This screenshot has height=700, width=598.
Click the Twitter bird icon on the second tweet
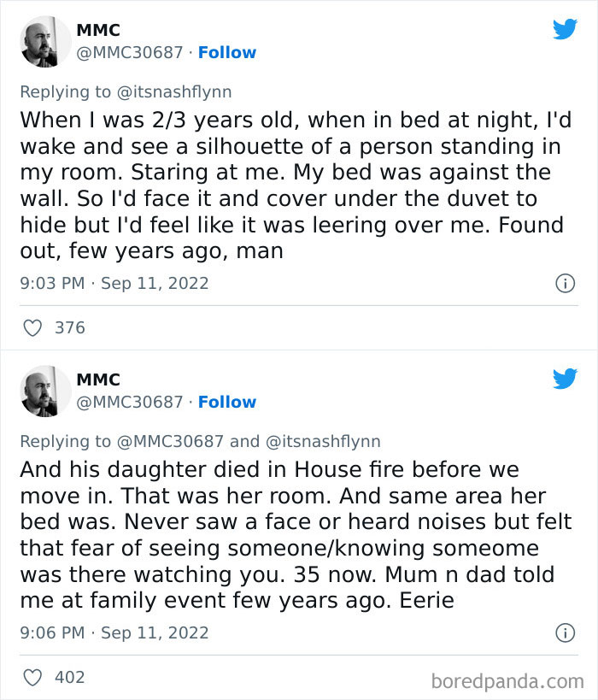(x=566, y=379)
